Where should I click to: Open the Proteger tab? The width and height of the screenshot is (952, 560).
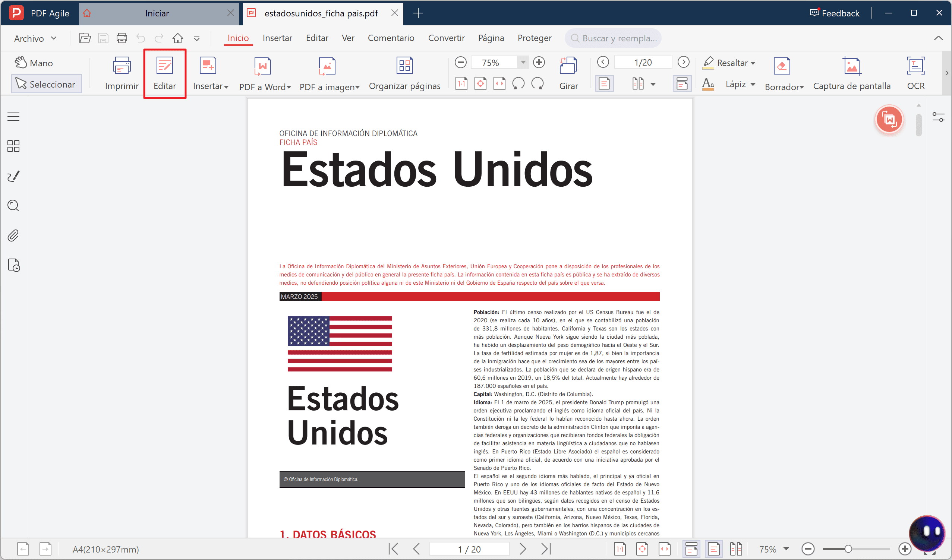click(534, 38)
